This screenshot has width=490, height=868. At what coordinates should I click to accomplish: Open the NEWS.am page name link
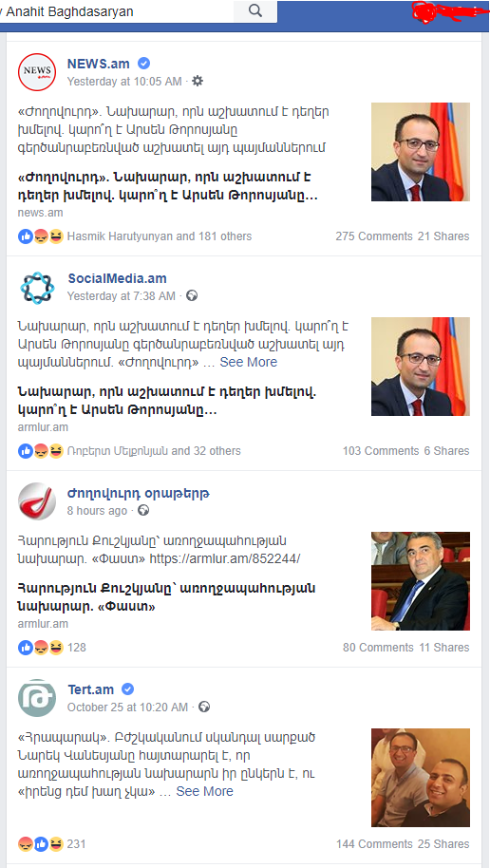tap(99, 64)
